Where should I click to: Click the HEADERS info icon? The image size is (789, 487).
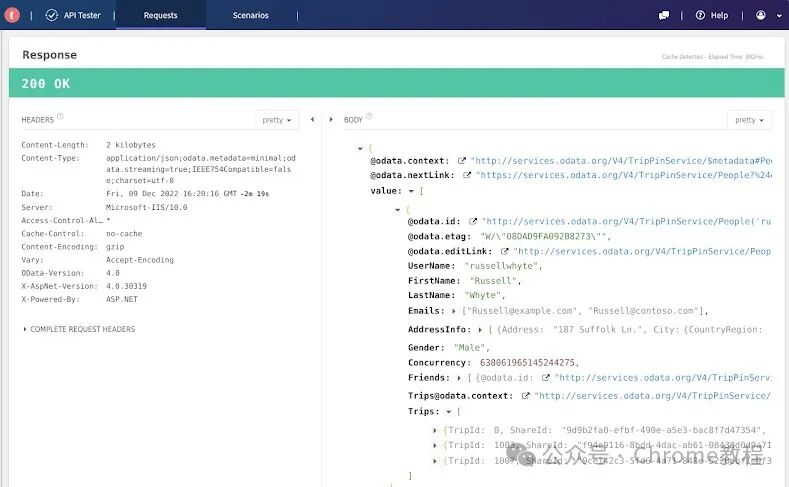tap(60, 116)
